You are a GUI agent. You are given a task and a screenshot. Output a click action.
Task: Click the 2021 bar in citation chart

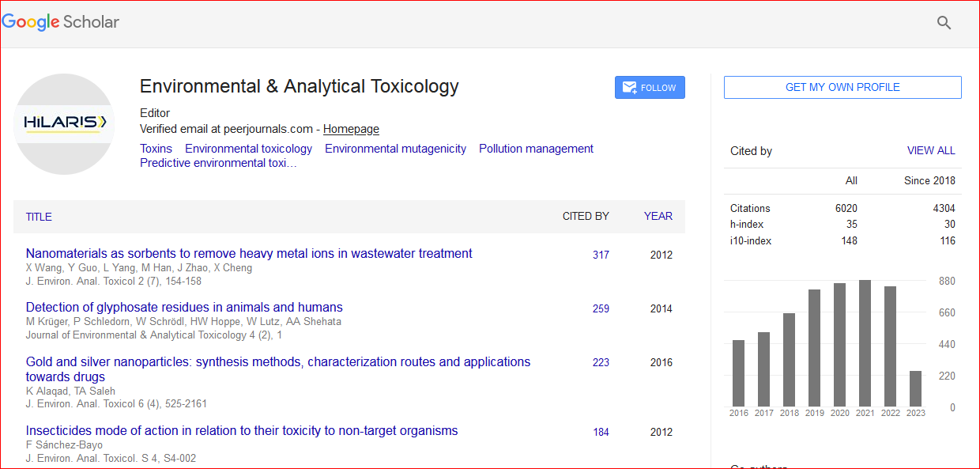coord(865,342)
